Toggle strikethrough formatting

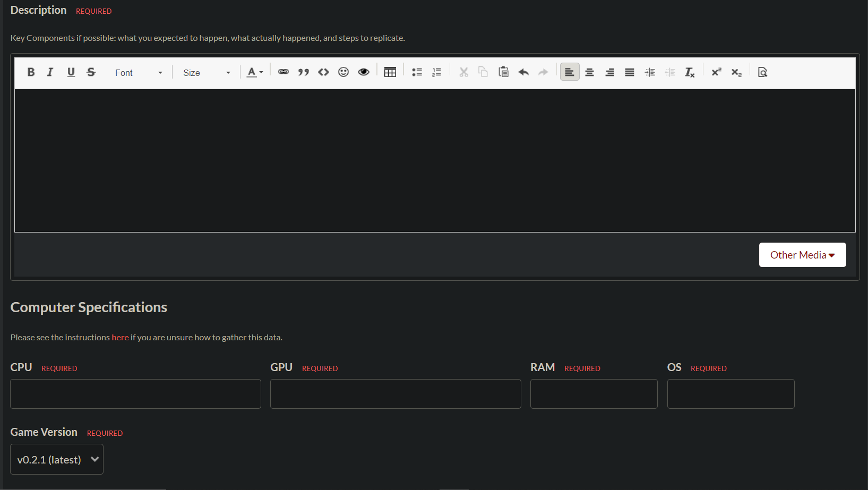tap(91, 72)
